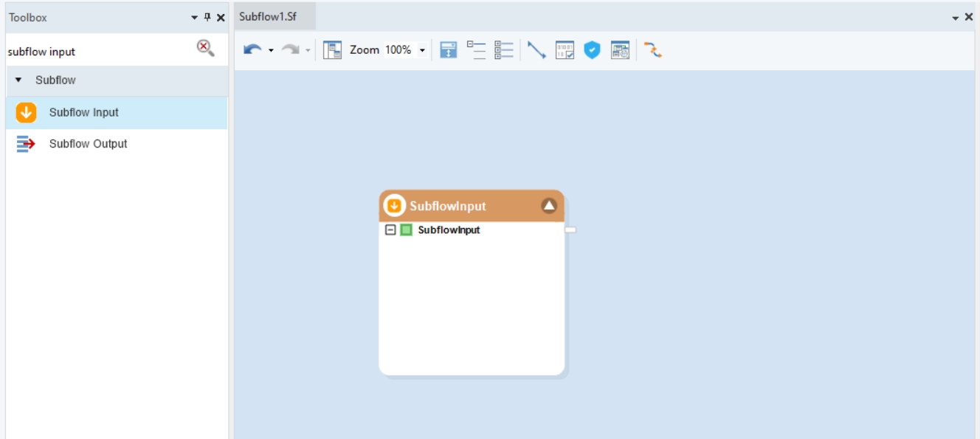Viewport: 980px width, 439px height.
Task: Click the layout overview icon beside Zoom
Action: (333, 49)
